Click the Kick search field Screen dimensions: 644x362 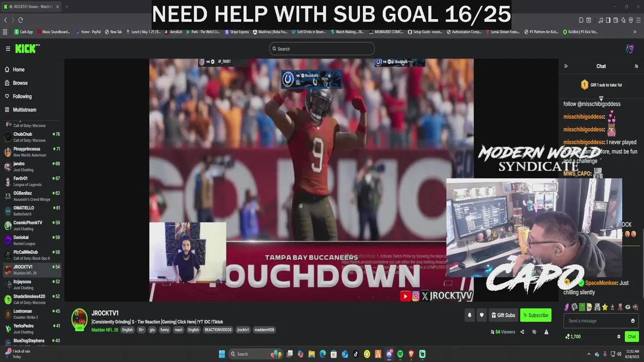[x=322, y=49]
